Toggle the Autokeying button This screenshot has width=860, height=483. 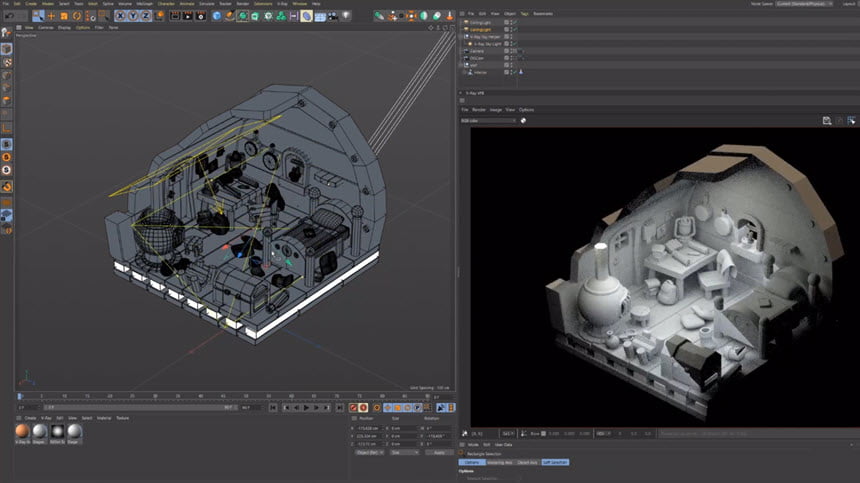[363, 407]
